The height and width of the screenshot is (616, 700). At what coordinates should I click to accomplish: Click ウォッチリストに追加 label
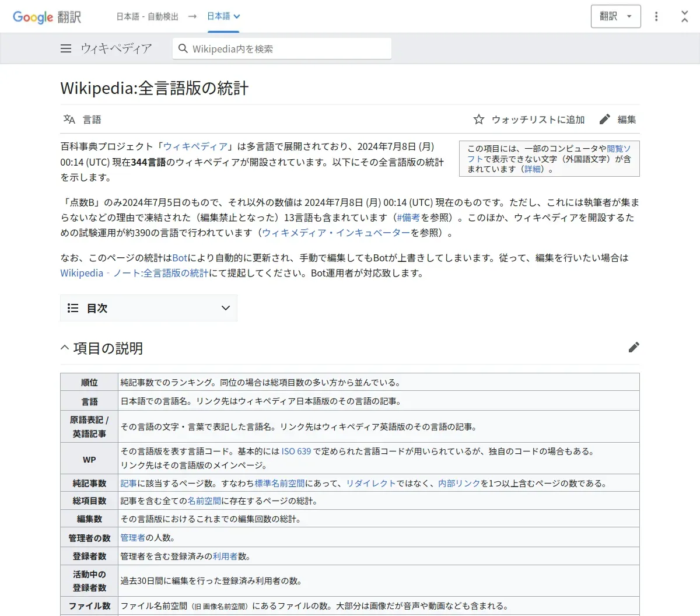[538, 120]
